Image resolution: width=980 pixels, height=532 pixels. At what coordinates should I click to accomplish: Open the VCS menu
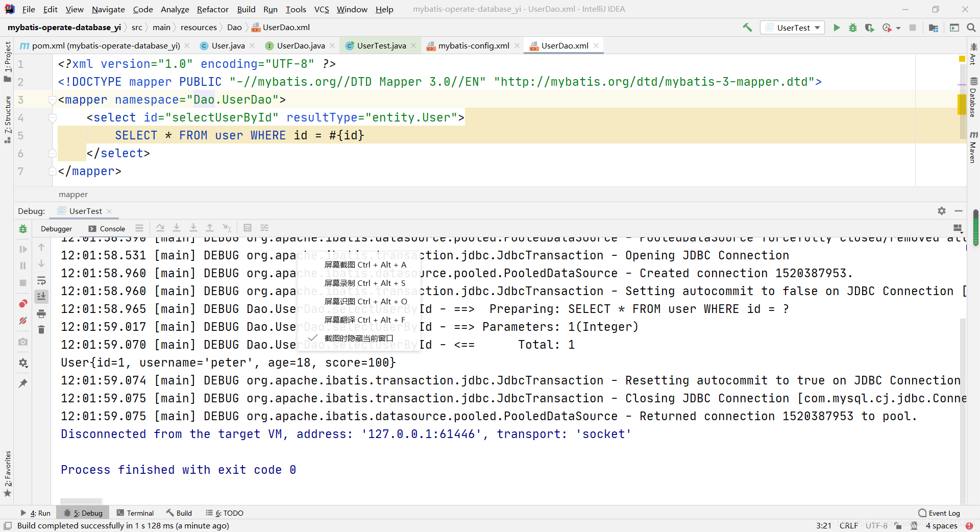tap(322, 9)
